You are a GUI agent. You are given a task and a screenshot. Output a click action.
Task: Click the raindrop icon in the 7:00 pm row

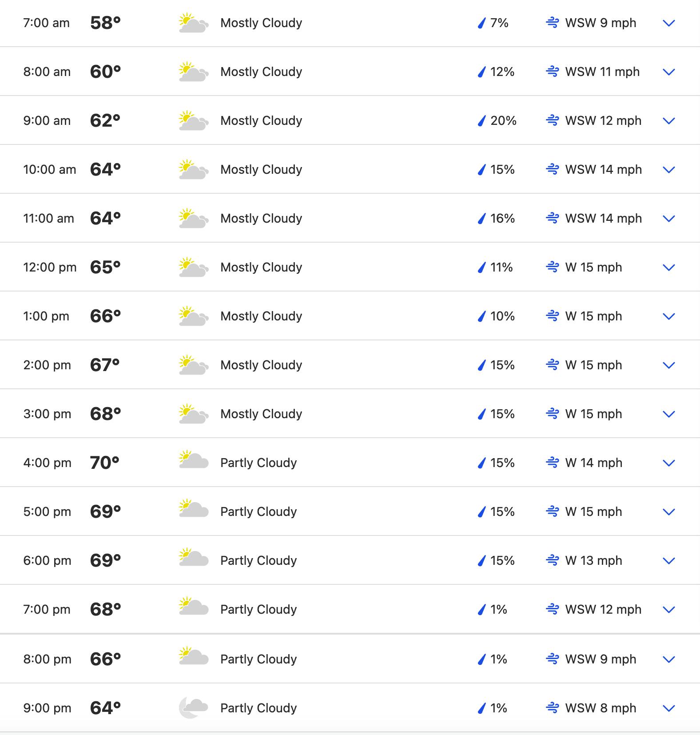[x=481, y=610]
